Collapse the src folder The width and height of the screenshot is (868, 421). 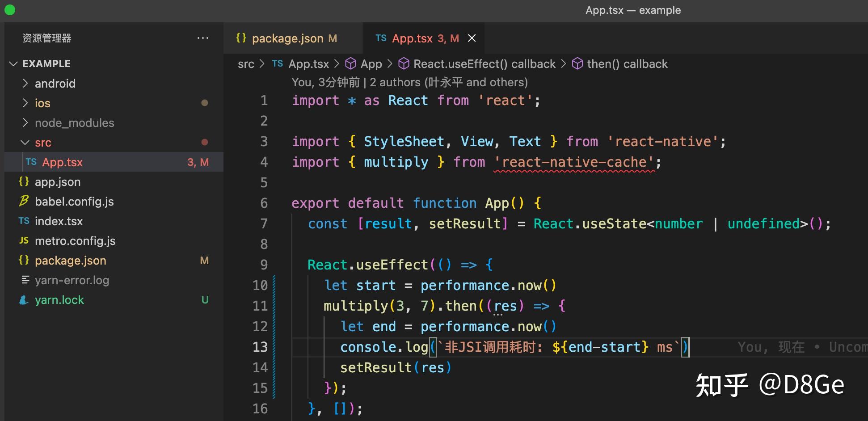pos(25,142)
